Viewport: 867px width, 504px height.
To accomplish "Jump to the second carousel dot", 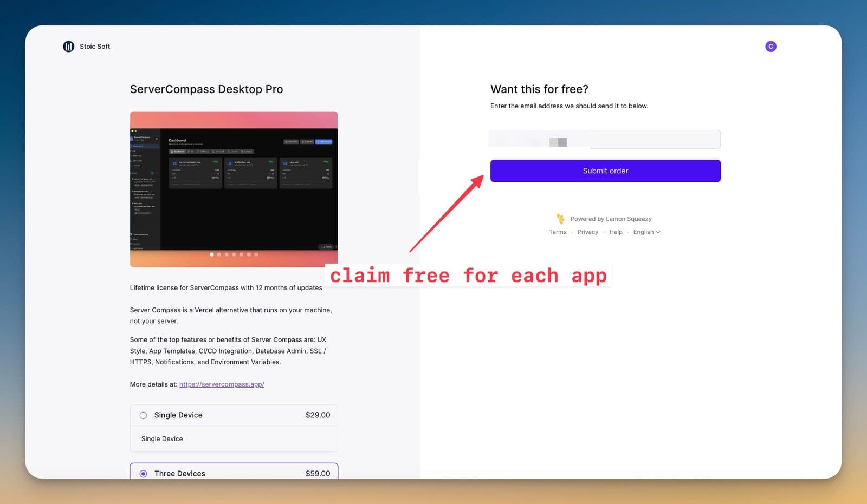I will [x=219, y=254].
